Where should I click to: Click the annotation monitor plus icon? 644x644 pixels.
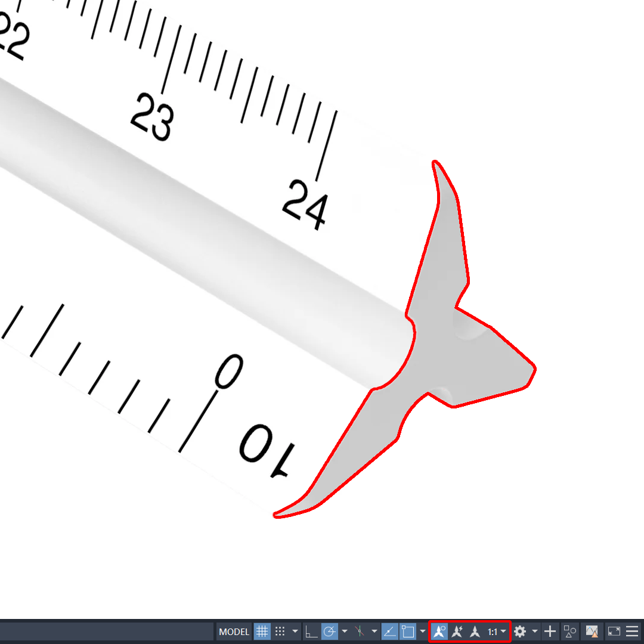pos(550,631)
